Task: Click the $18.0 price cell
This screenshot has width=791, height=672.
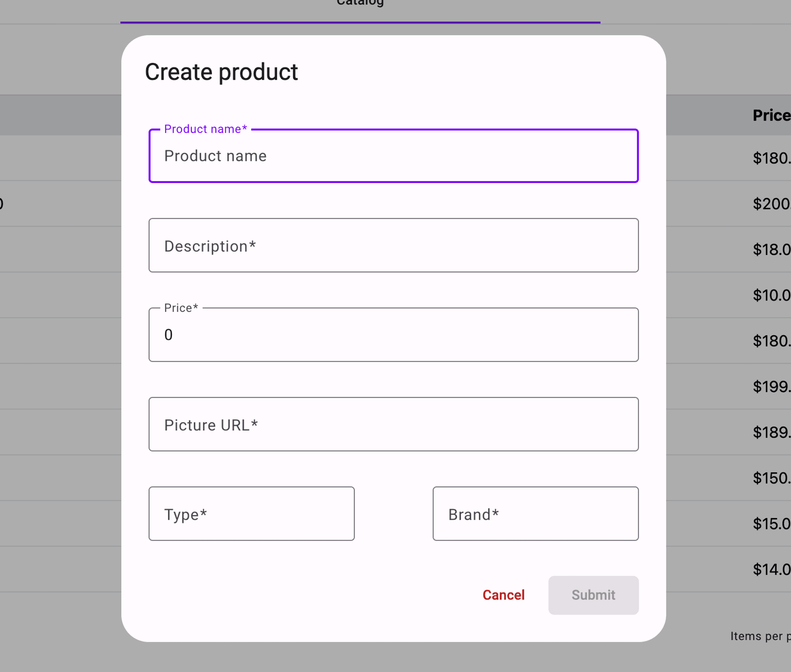Action: point(771,249)
